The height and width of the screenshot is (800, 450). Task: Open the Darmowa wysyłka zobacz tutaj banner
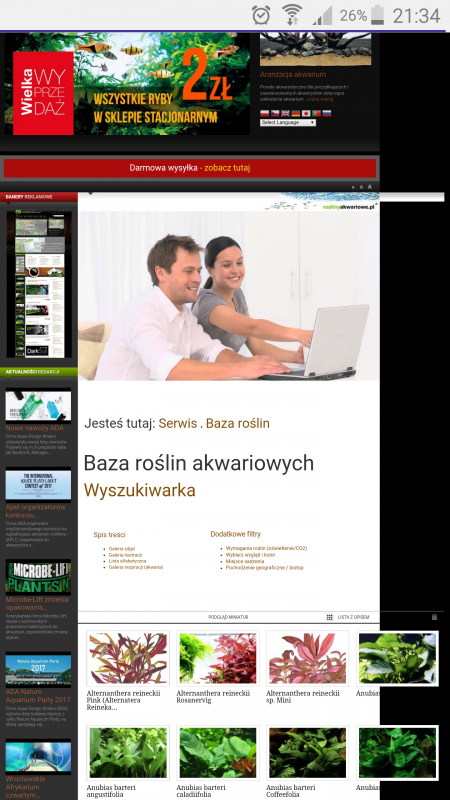[x=190, y=168]
